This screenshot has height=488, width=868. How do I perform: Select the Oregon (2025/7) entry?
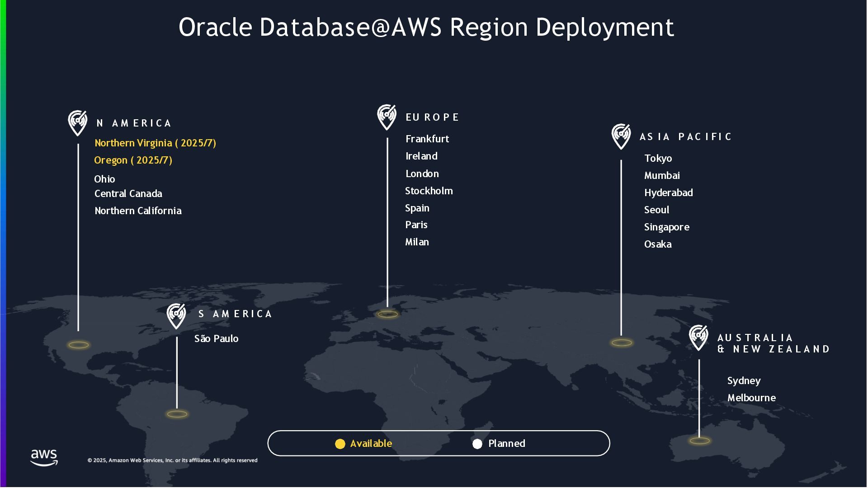pyautogui.click(x=133, y=160)
